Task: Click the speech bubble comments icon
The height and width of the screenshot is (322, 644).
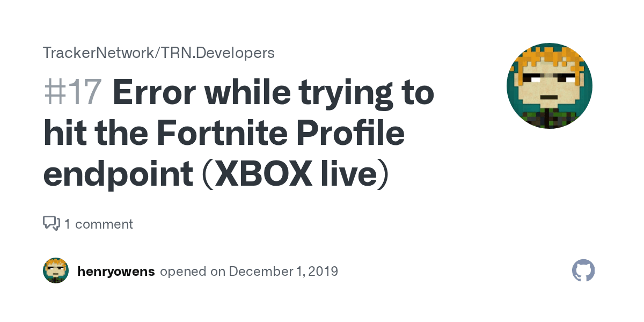Action: click(51, 223)
